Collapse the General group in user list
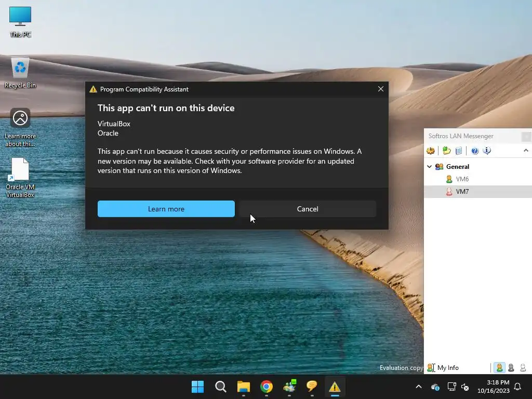Image resolution: width=532 pixels, height=399 pixels. click(429, 166)
